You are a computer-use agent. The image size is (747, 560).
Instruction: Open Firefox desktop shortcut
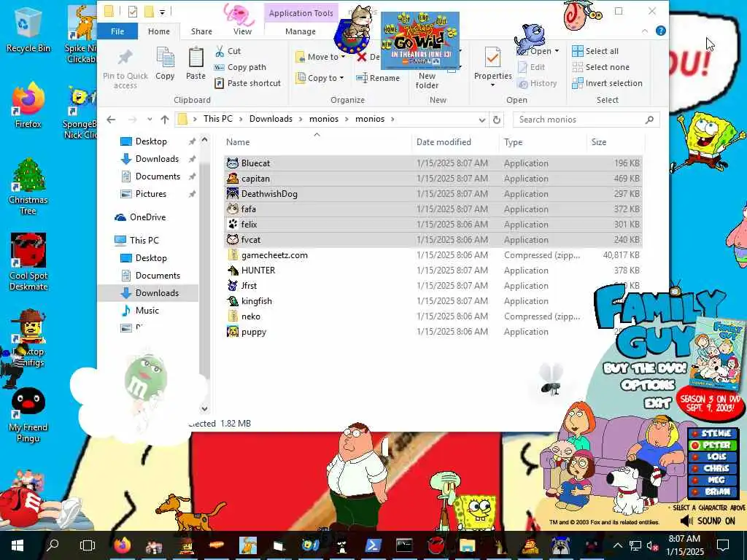pyautogui.click(x=28, y=106)
